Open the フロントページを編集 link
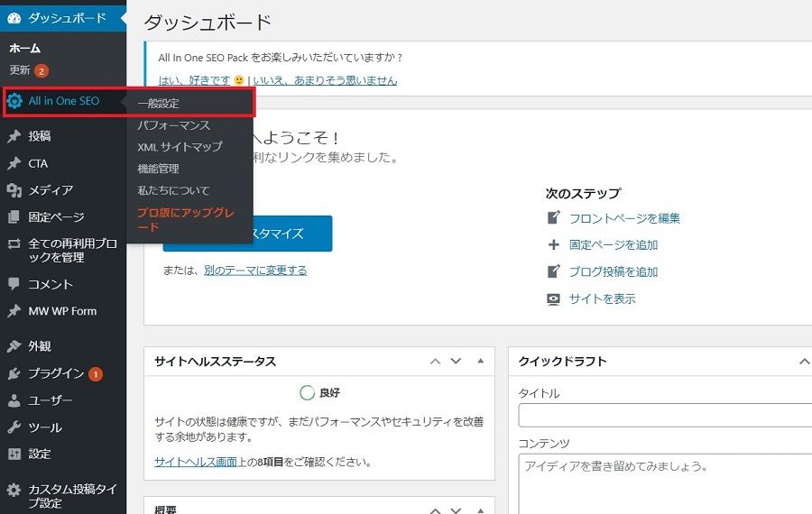 pyautogui.click(x=624, y=218)
